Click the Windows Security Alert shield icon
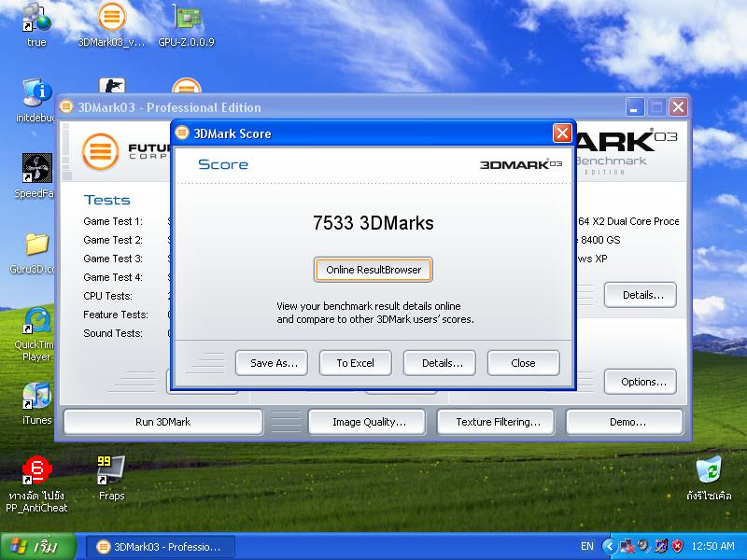 point(678,546)
